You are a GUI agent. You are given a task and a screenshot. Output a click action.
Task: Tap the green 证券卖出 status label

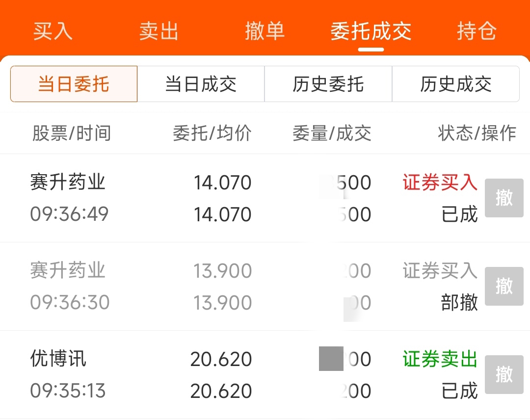[440, 359]
